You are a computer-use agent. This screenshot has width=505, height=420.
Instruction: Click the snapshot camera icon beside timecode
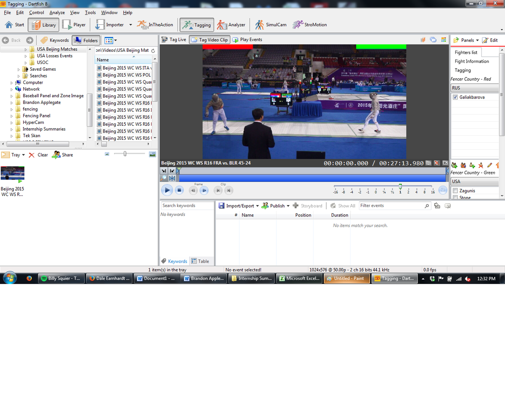tap(428, 163)
